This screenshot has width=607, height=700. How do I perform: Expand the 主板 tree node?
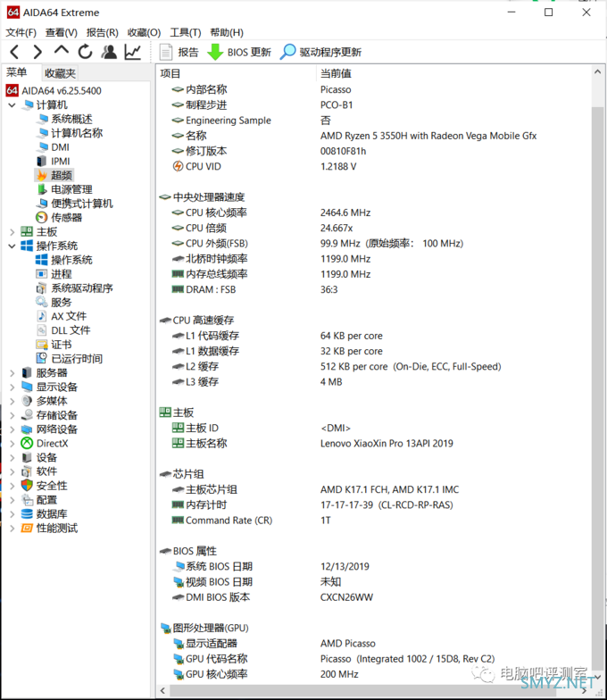click(x=12, y=232)
